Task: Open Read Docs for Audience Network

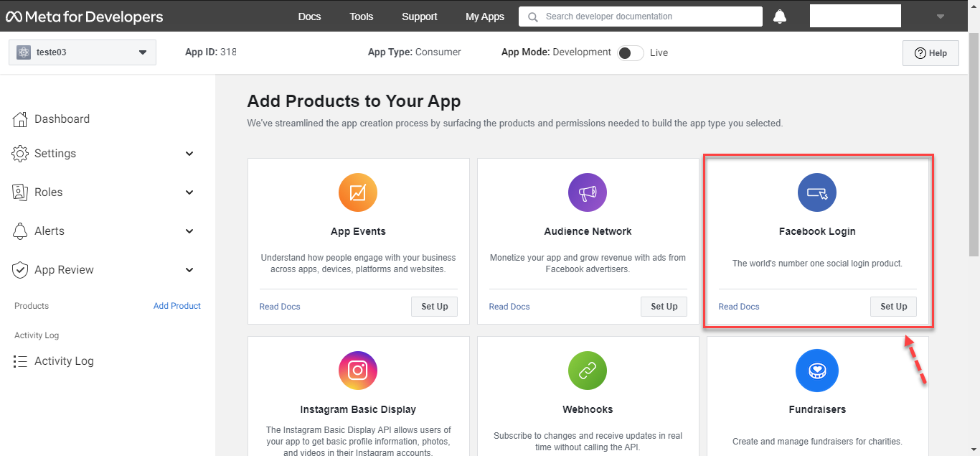Action: [x=509, y=307]
